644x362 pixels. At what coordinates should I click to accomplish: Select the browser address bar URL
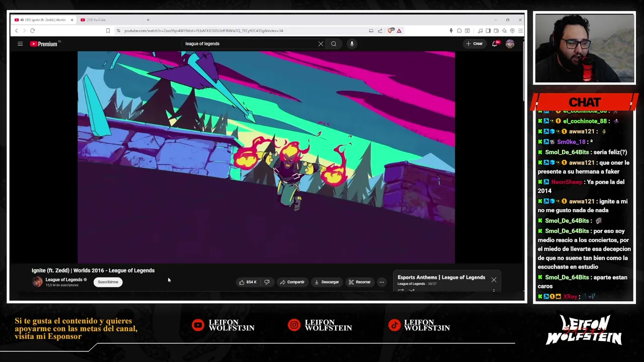pos(204,31)
